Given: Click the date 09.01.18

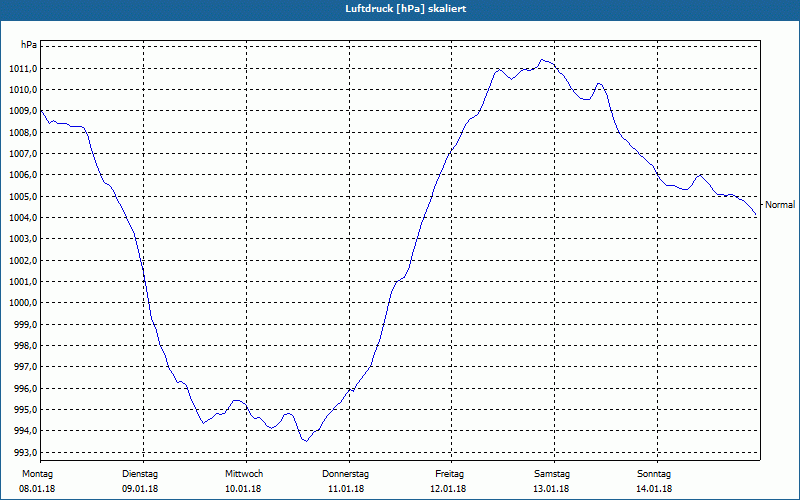Looking at the screenshot, I should (x=140, y=489).
